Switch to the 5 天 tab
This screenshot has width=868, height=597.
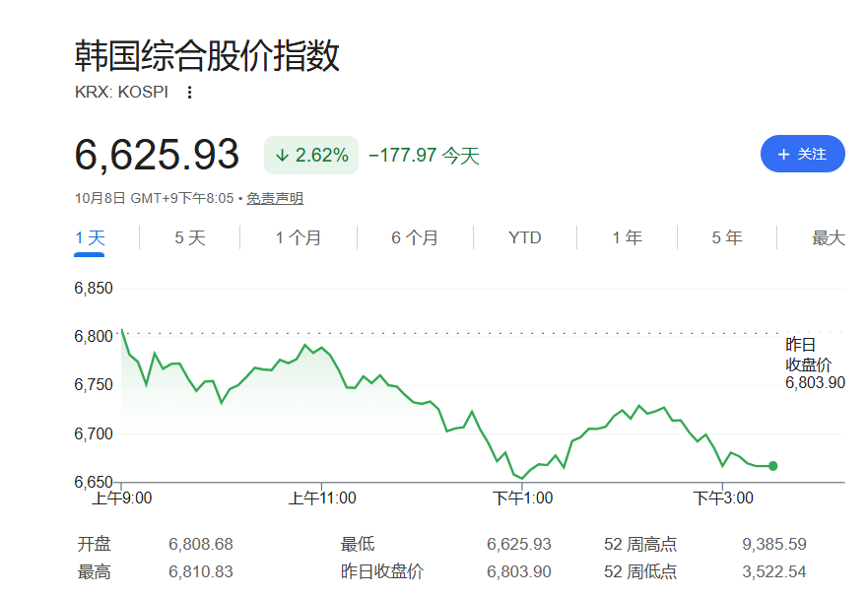pyautogui.click(x=190, y=238)
